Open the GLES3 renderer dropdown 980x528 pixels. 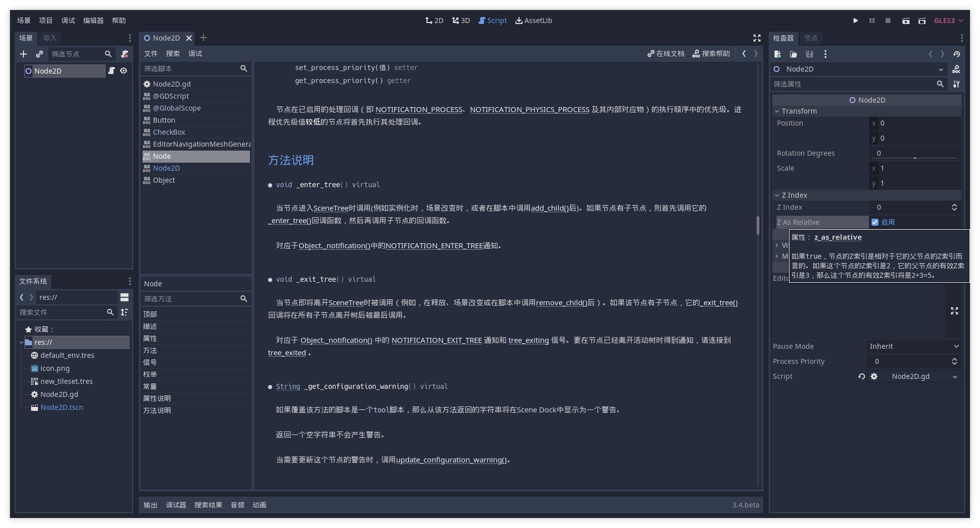click(x=948, y=21)
